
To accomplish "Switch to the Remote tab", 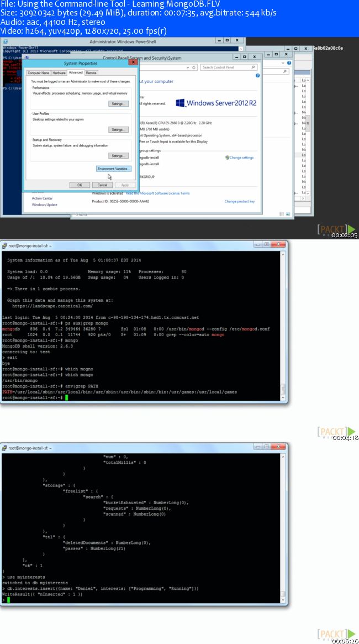I will click(x=92, y=73).
